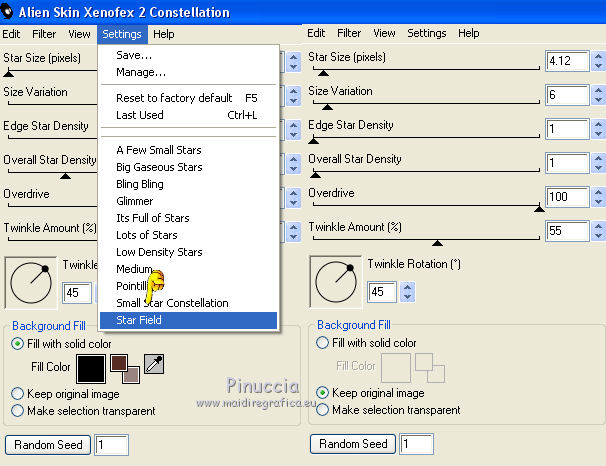Click Overdrive value field showing 100
Viewport: 606px width, 466px height.
pos(567,197)
